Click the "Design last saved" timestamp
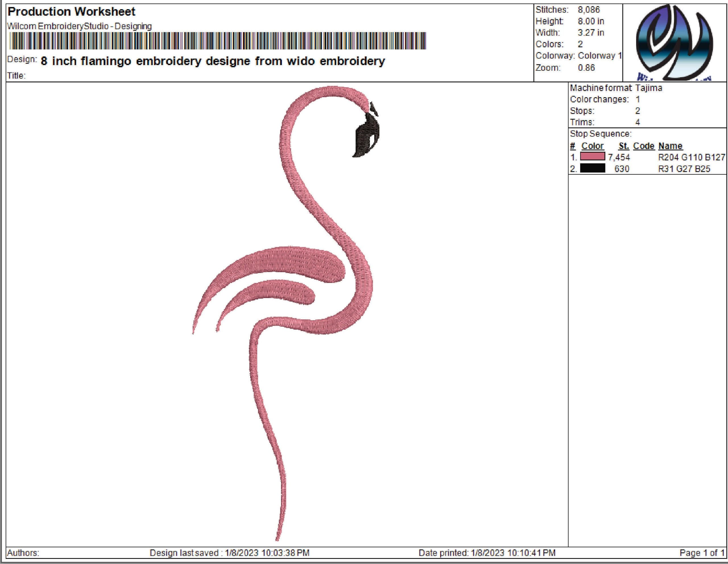 pyautogui.click(x=230, y=553)
